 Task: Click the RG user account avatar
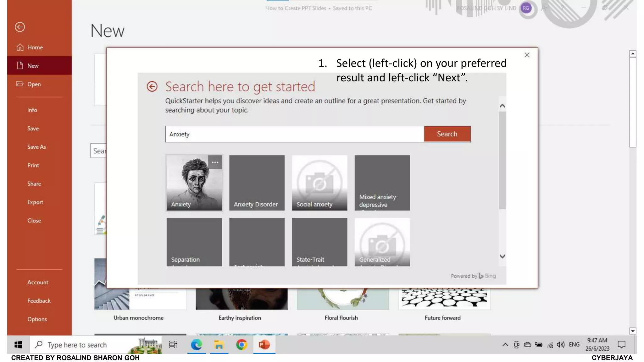coord(526,8)
